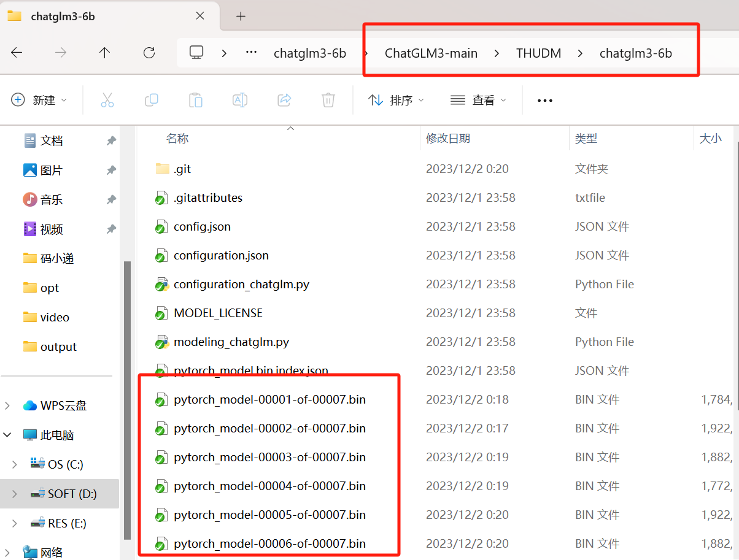This screenshot has height=560, width=739.
Task: Select configuration_chatglm.py Python file icon
Action: (161, 285)
